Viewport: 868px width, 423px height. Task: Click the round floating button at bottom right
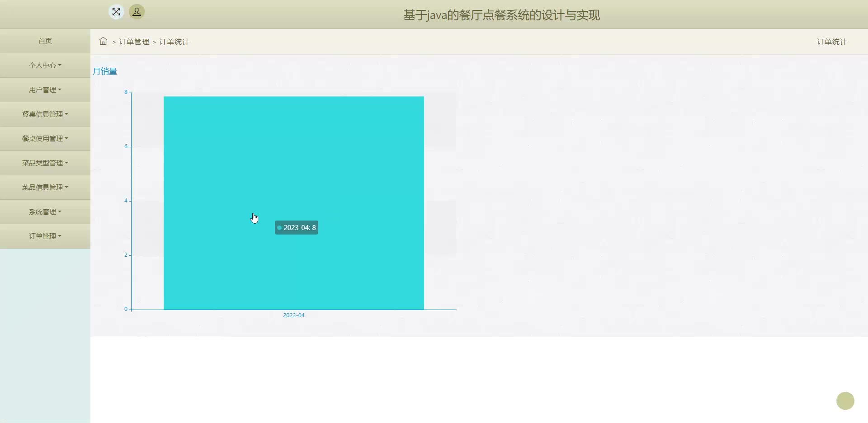point(845,401)
